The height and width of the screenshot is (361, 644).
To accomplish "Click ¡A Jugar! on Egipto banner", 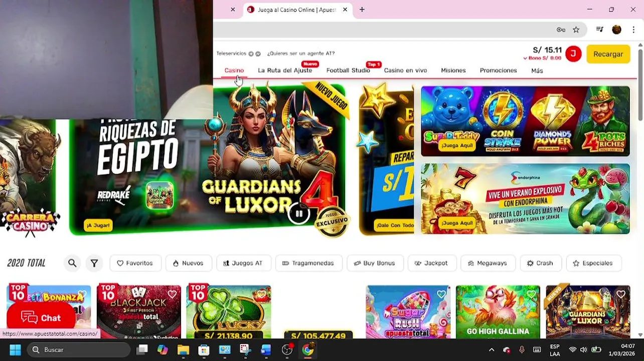I will tap(98, 226).
